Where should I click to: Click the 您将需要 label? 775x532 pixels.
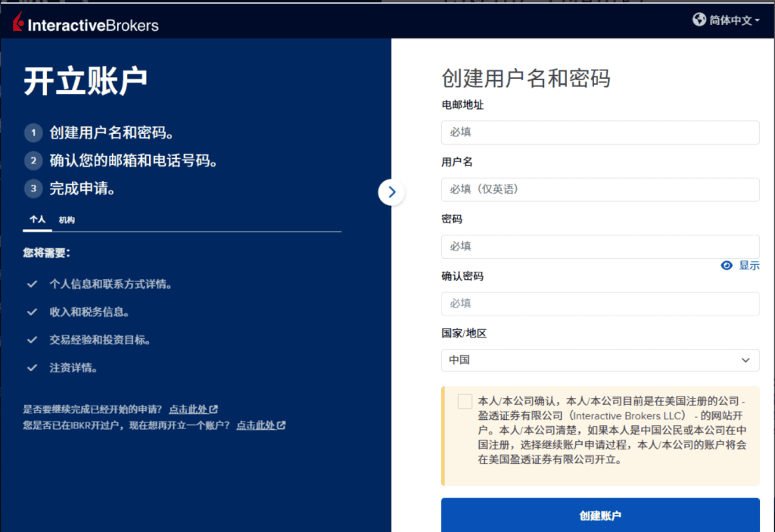[x=46, y=254]
